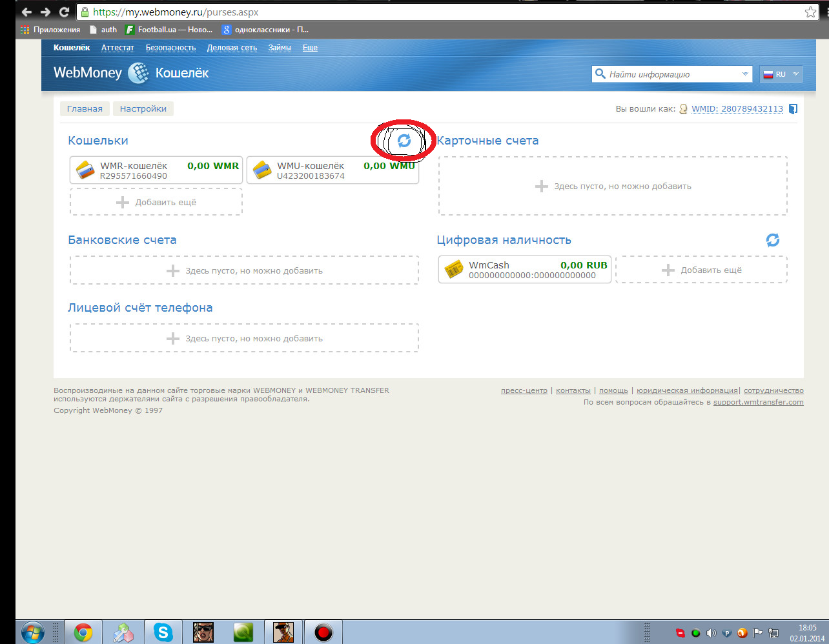Open the WMU-кошелёк U423200183674 purse
This screenshot has height=644, width=829.
(333, 170)
